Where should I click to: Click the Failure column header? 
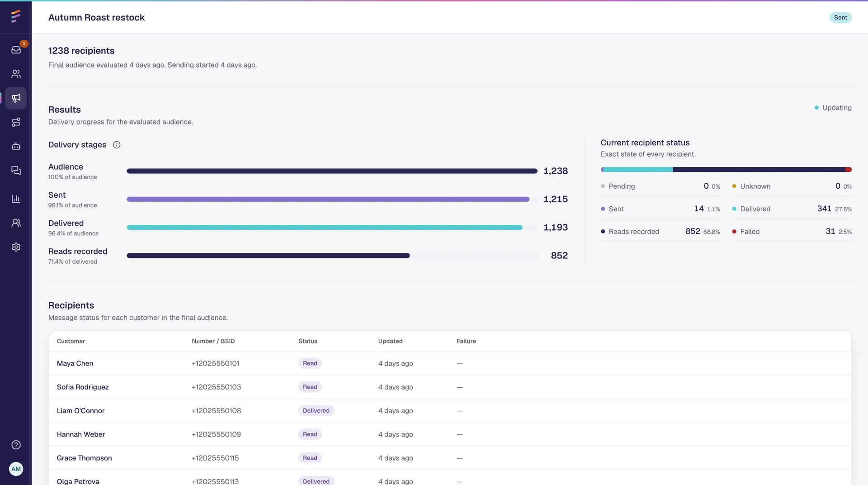(466, 341)
